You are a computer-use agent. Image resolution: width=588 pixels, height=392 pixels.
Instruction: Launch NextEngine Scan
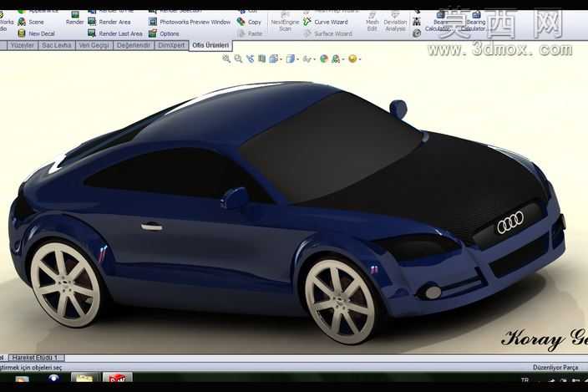285,22
